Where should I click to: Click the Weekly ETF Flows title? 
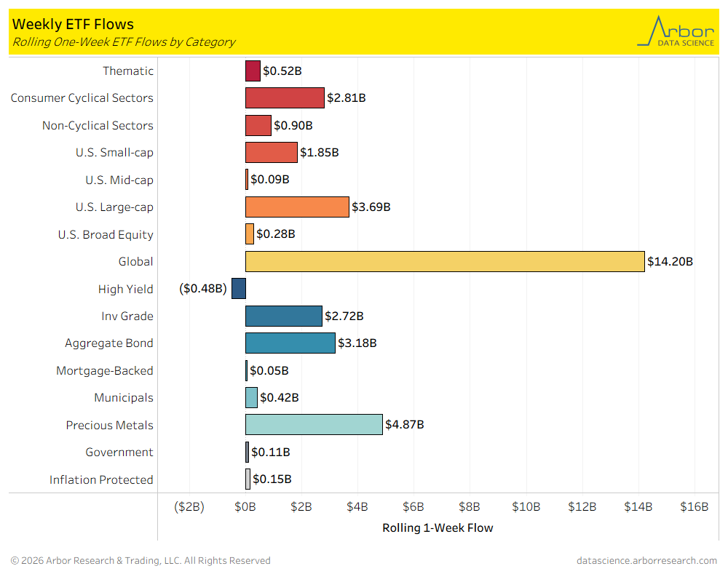[x=63, y=25]
